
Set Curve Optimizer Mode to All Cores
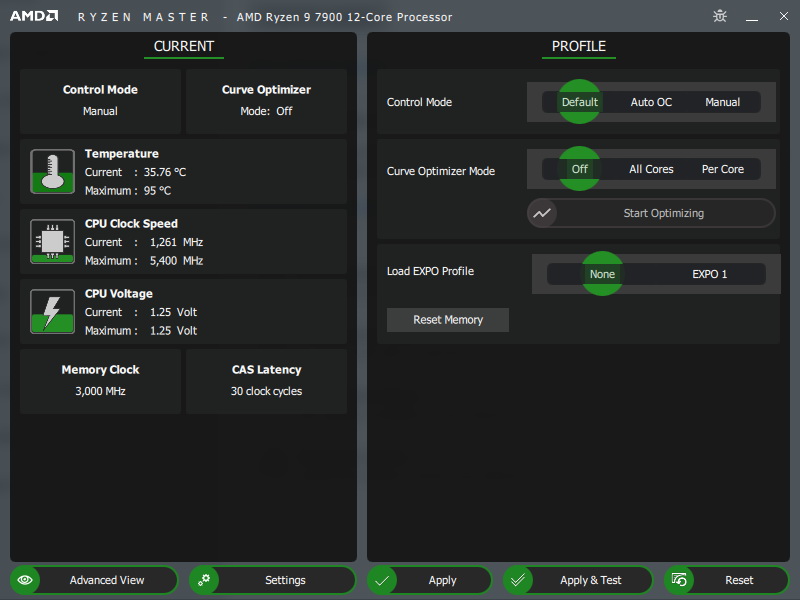click(x=651, y=169)
